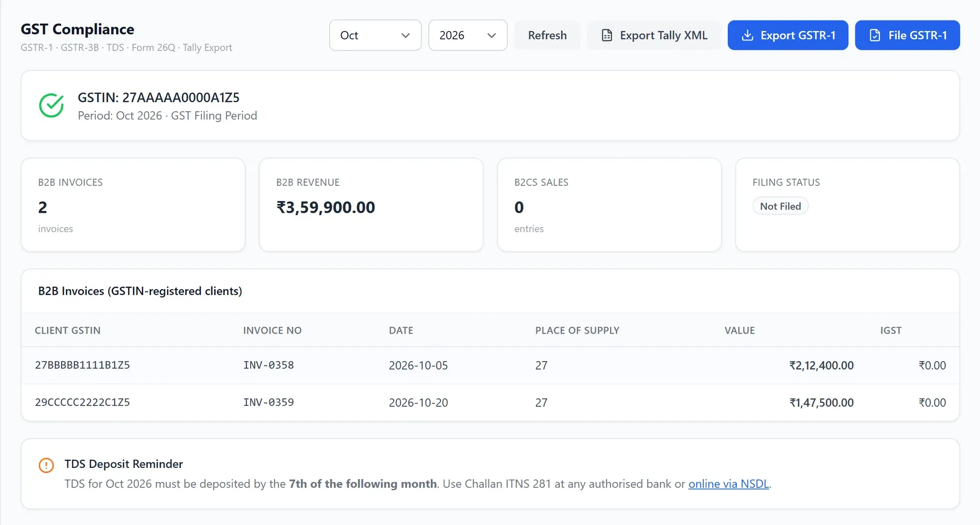Click the green verified checkmark beside GSTIN

click(x=52, y=105)
